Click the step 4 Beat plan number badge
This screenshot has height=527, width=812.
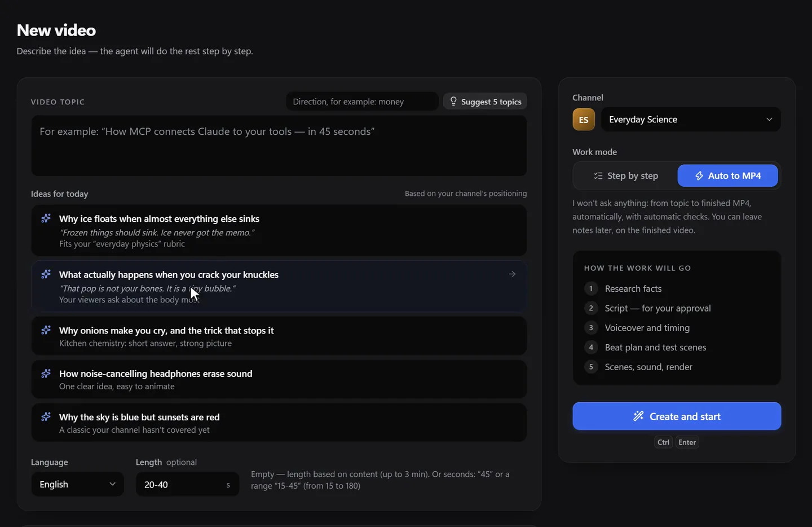pos(591,348)
